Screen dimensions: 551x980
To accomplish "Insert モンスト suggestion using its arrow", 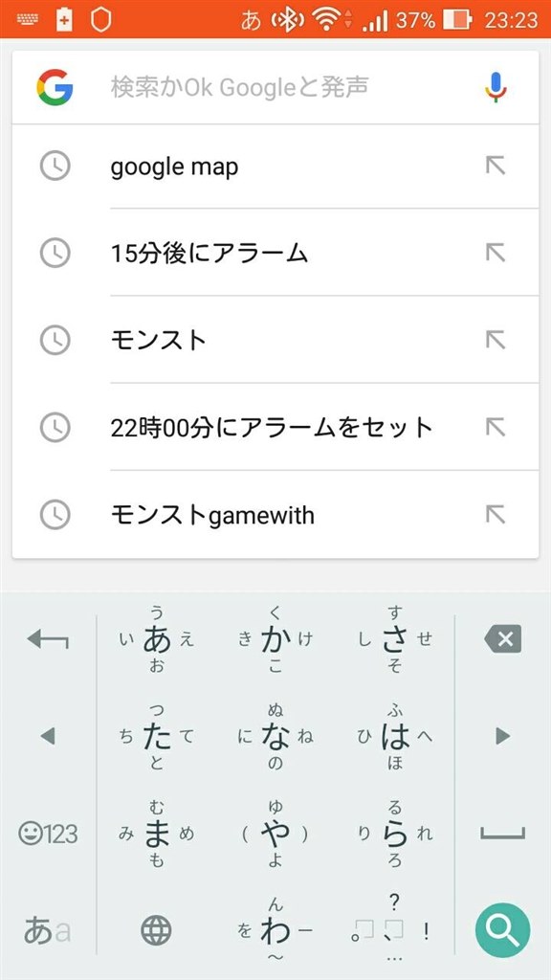I will tap(496, 340).
